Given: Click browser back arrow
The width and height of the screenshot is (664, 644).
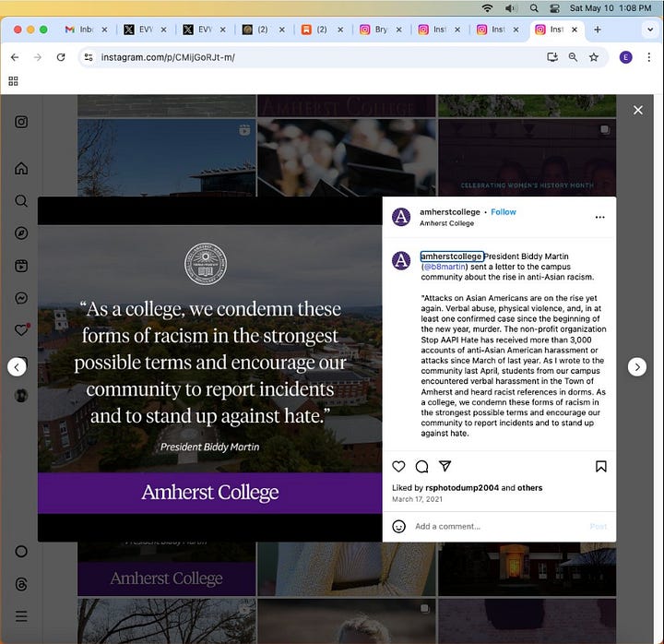Looking at the screenshot, I should (x=15, y=57).
